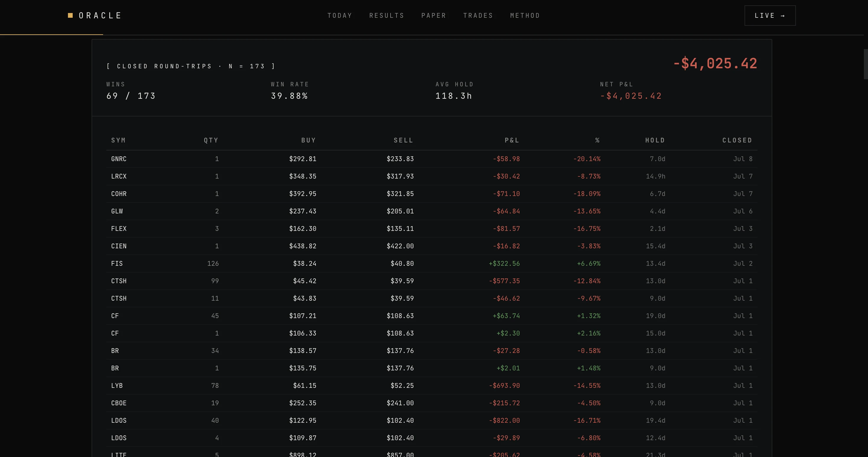Click the 118.3h average hold value
The image size is (868, 457).
[x=453, y=96]
